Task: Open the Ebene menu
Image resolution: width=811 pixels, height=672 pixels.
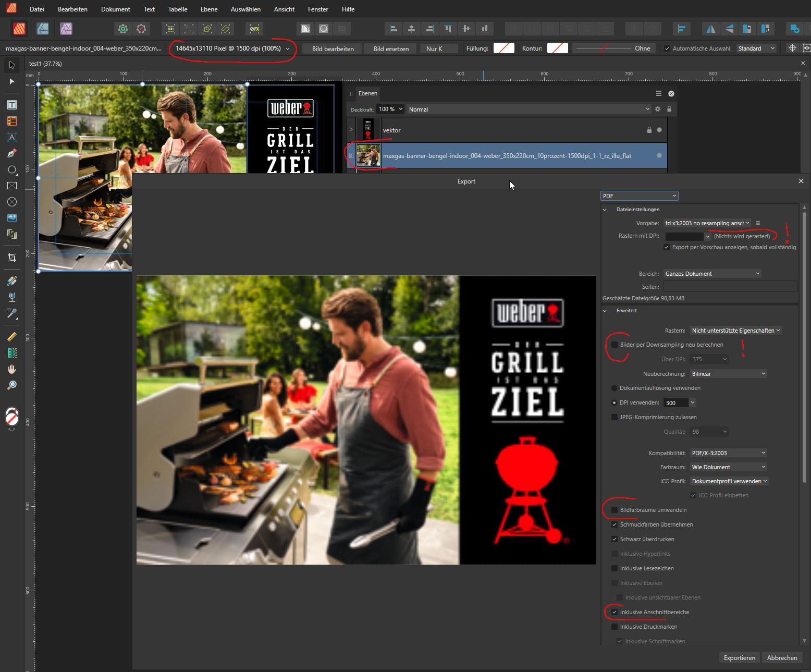Action: click(x=208, y=9)
